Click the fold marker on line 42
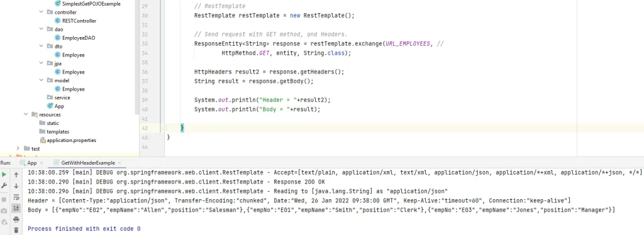 coord(164,128)
